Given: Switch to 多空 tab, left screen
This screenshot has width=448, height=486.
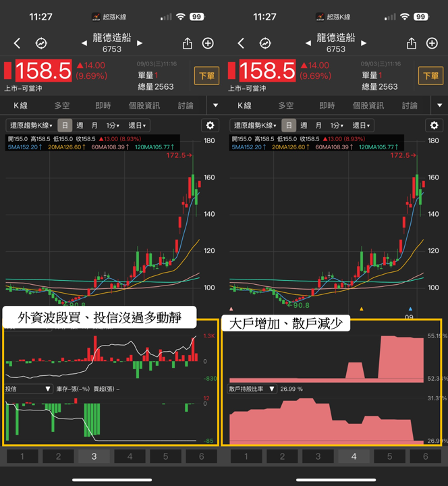Looking at the screenshot, I should (x=62, y=105).
